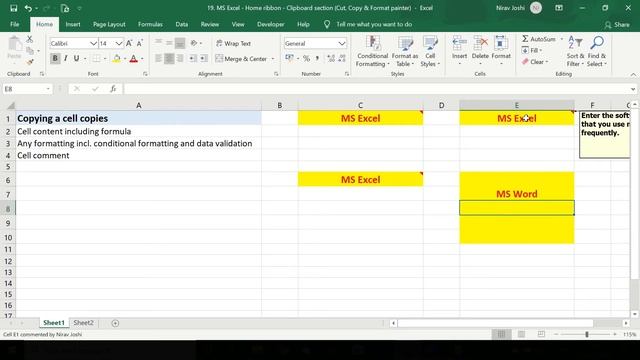
Task: Click the zoom slider handle
Action: pyautogui.click(x=587, y=334)
